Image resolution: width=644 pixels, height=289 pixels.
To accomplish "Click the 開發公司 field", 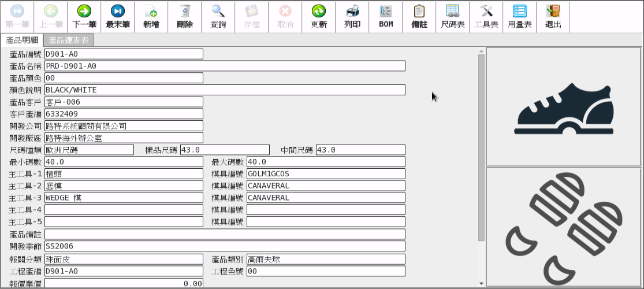I will pos(124,126).
